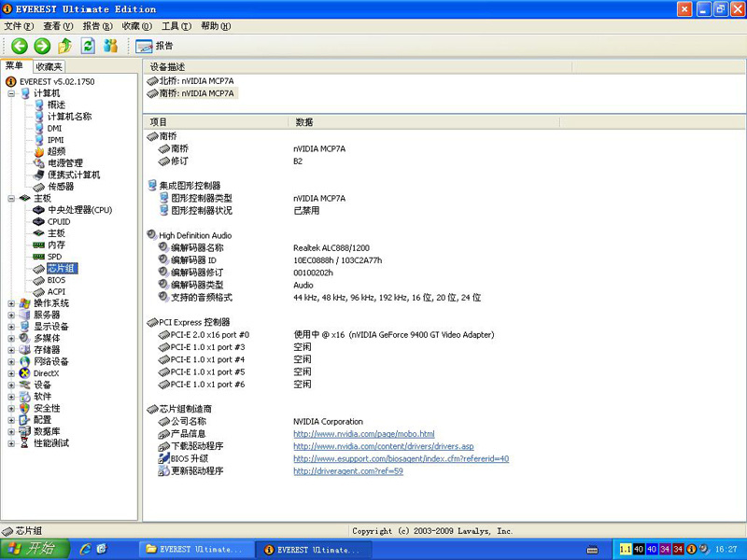Select 中央处理器(CPU) in the tree

click(x=79, y=210)
